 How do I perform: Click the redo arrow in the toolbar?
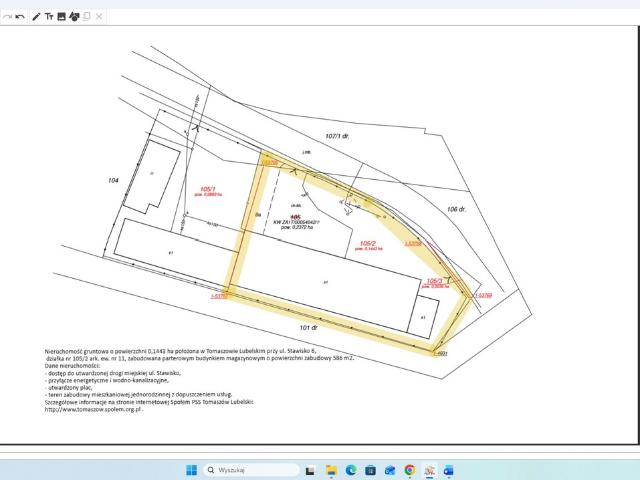click(x=7, y=17)
